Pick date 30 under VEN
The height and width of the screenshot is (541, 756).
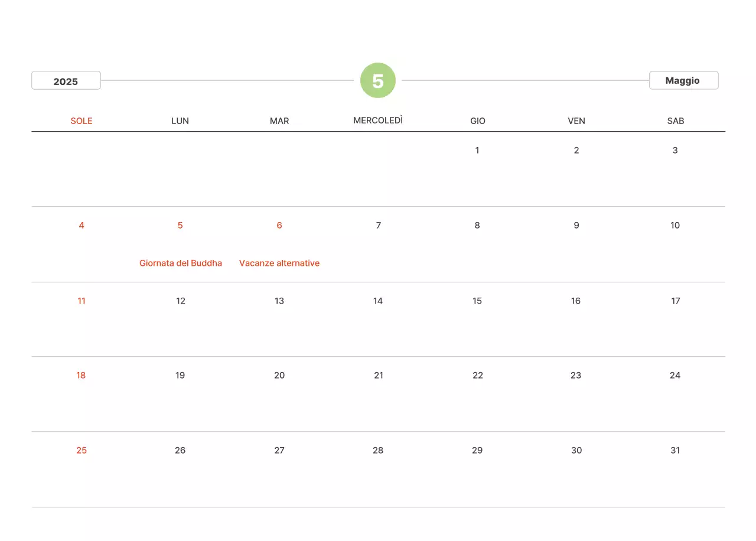576,450
